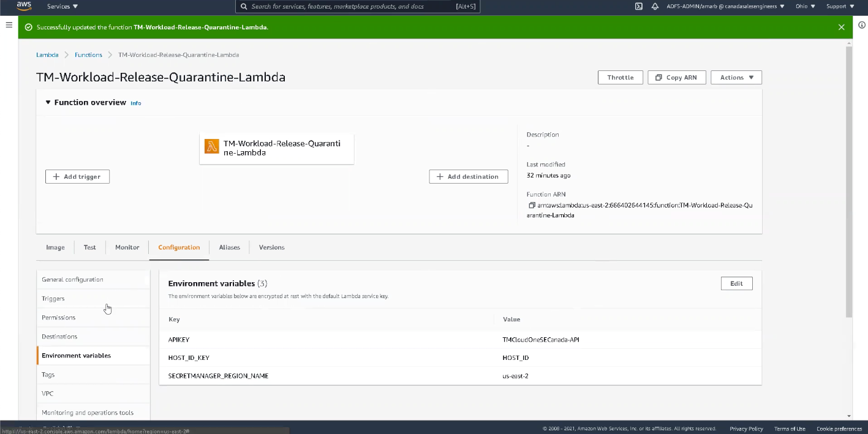This screenshot has height=434, width=868.
Task: Click the us-east-2 value cell
Action: [x=515, y=376]
